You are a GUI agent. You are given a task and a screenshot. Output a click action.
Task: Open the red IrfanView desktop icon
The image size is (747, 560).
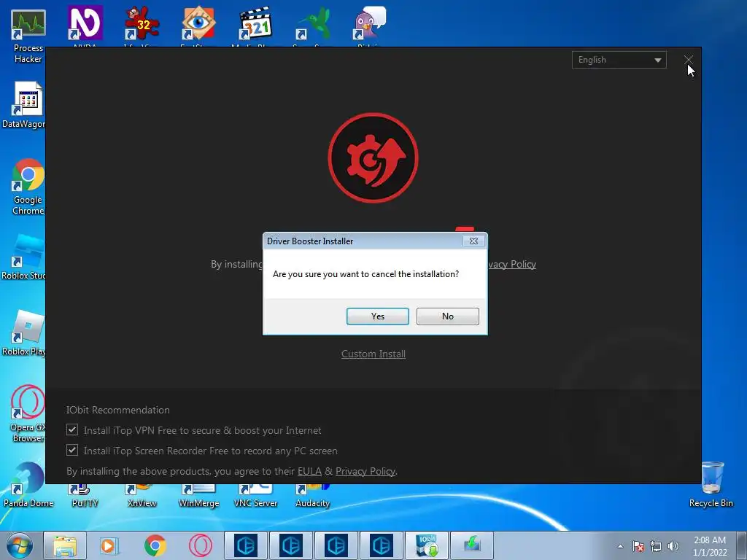coord(142,26)
